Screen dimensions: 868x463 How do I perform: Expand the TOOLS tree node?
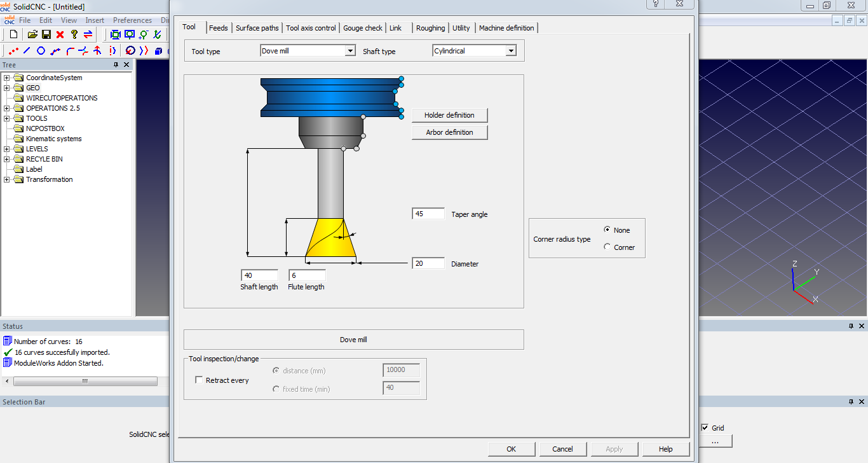pyautogui.click(x=7, y=118)
